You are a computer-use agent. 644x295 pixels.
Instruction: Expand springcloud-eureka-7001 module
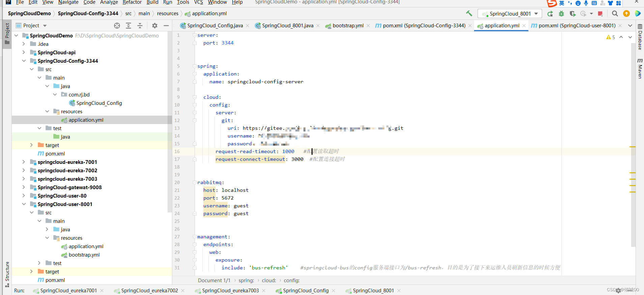tap(24, 162)
